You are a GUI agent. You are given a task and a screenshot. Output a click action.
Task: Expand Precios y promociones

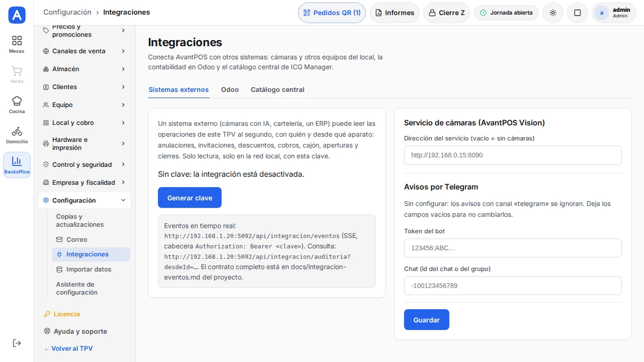coord(84,31)
